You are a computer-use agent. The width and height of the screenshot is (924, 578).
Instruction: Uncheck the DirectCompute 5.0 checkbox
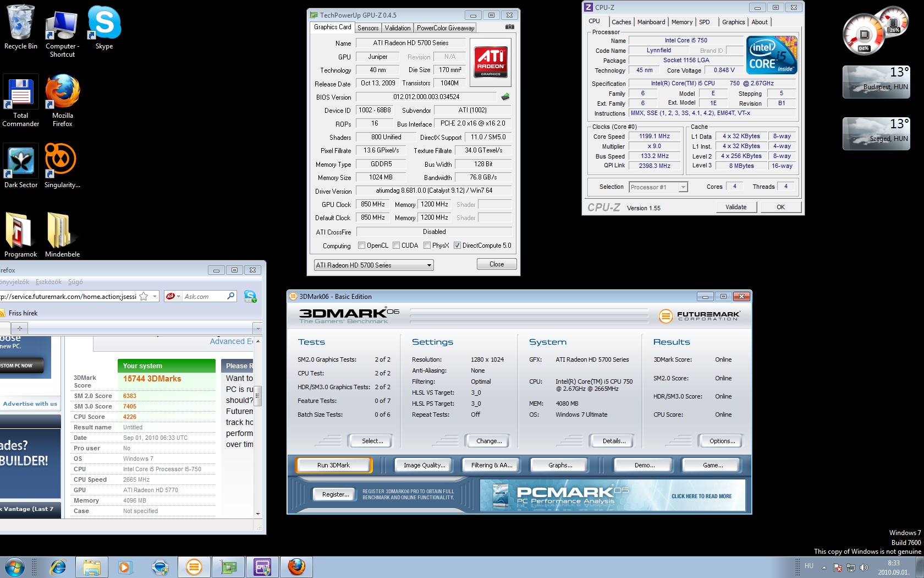(457, 246)
